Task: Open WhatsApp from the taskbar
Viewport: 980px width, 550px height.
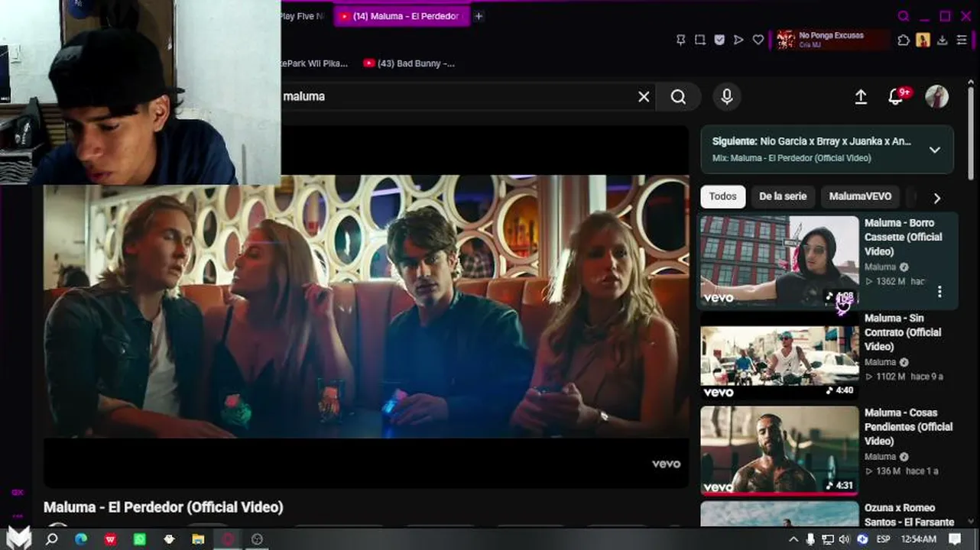Action: [140, 539]
